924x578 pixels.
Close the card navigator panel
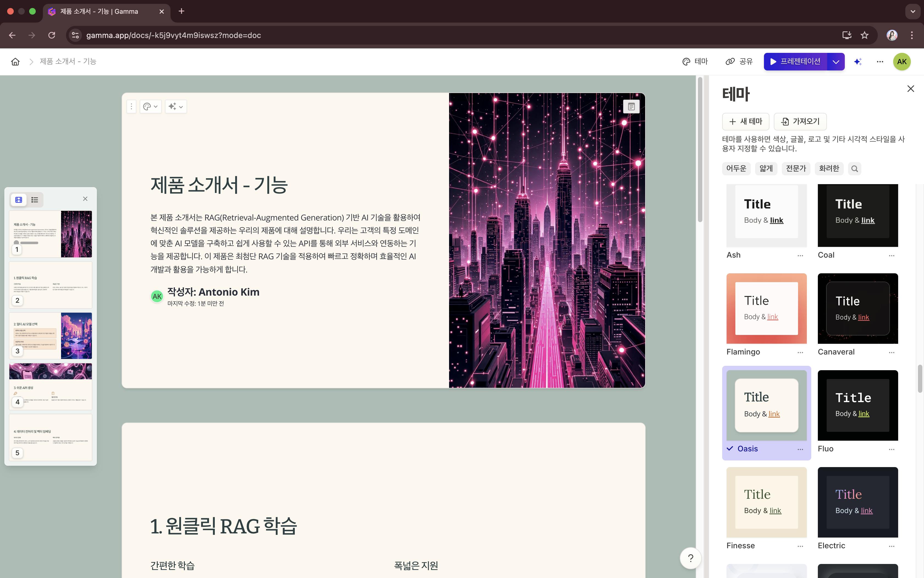[85, 199]
